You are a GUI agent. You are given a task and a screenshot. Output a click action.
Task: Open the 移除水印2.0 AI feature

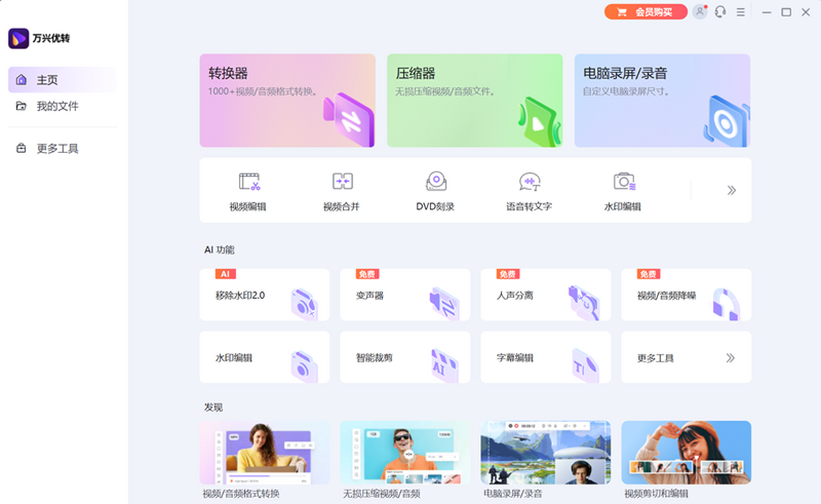pyautogui.click(x=264, y=295)
